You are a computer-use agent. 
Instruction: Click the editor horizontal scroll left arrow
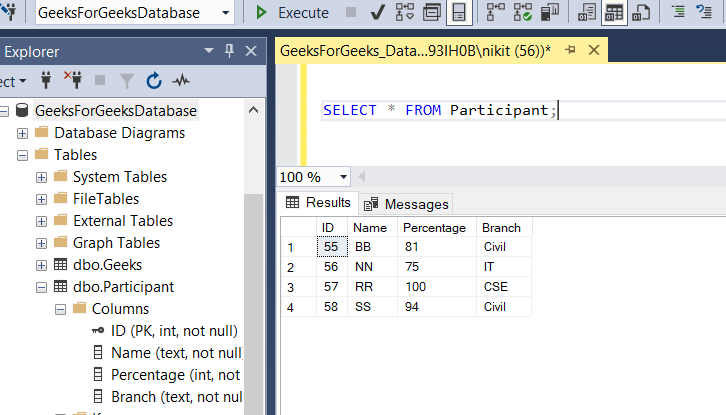(x=362, y=176)
